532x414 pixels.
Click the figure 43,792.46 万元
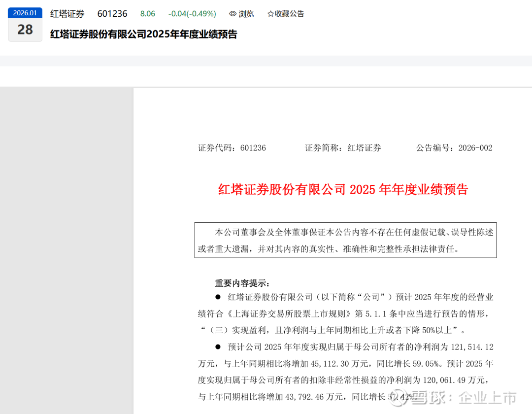314,397
